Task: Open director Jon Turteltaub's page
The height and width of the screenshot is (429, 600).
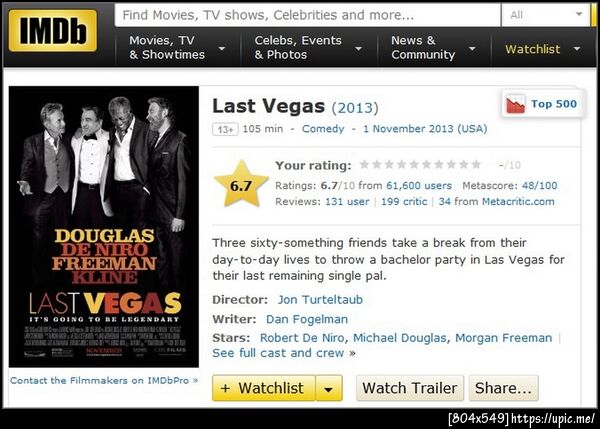Action: 320,300
